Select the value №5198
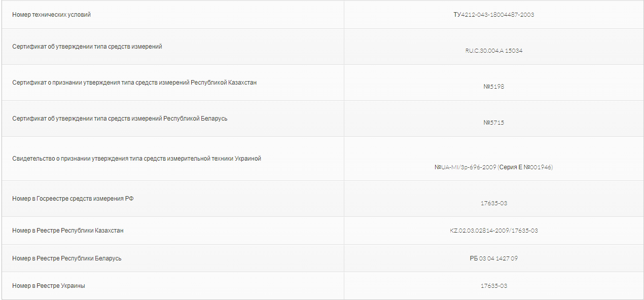The height and width of the screenshot is (300, 644). click(494, 87)
